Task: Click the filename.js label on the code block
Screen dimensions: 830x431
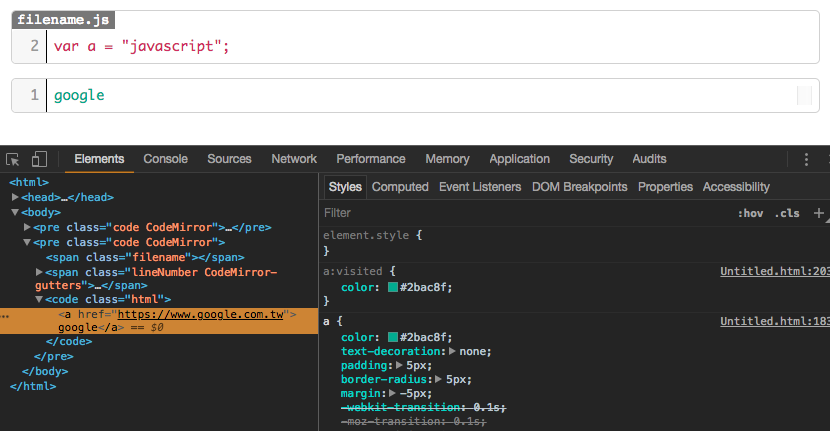Action: pos(63,20)
